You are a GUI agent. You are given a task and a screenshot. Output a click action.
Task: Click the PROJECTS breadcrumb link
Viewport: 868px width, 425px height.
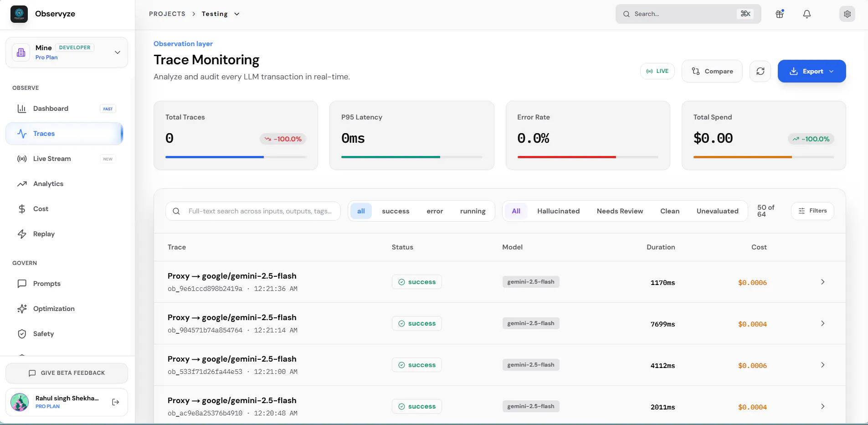point(167,14)
